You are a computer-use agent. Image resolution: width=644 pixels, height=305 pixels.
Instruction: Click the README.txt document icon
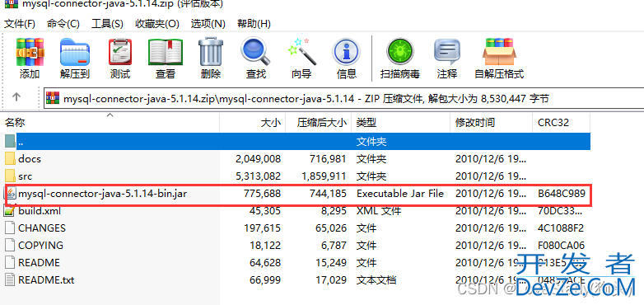[x=10, y=280]
